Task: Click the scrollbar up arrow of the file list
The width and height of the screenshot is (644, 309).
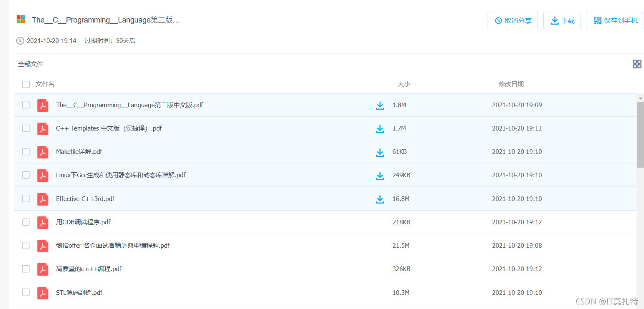Action: (641, 98)
